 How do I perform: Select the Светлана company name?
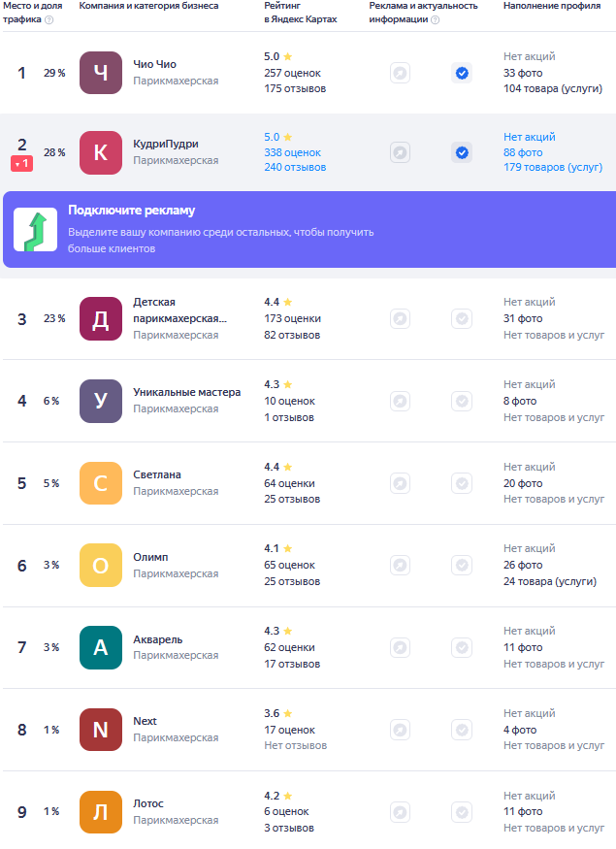[157, 474]
